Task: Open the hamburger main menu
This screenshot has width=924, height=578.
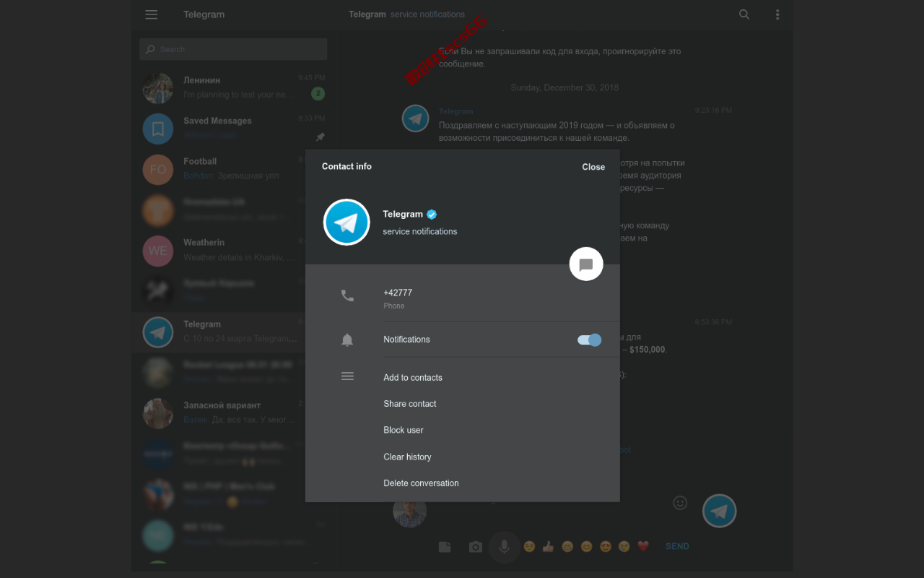Action: click(x=151, y=14)
